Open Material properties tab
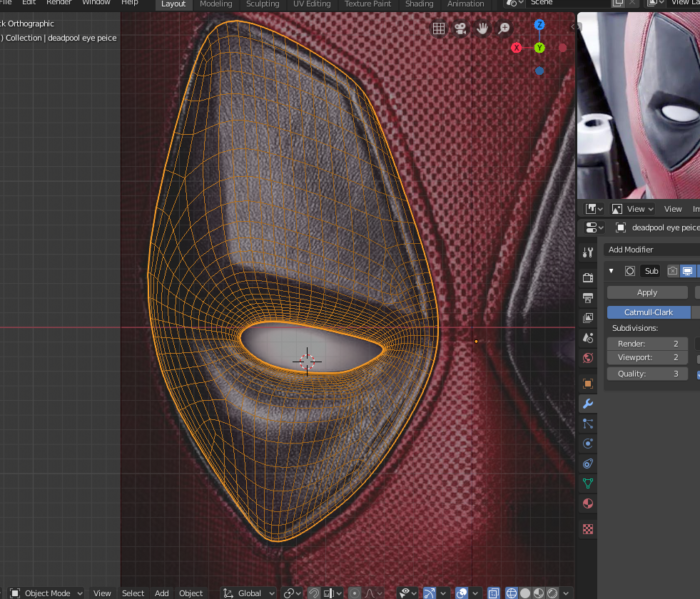 coord(588,503)
